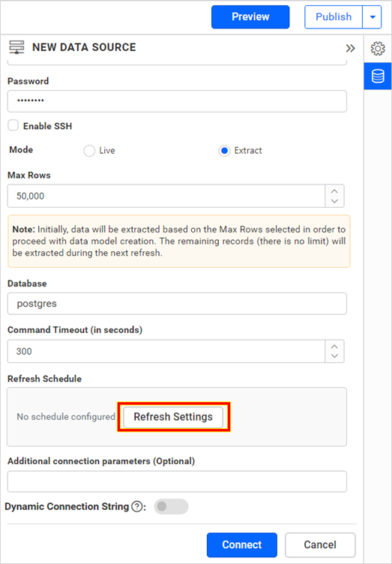
Task: Click the Connect button
Action: click(x=242, y=544)
